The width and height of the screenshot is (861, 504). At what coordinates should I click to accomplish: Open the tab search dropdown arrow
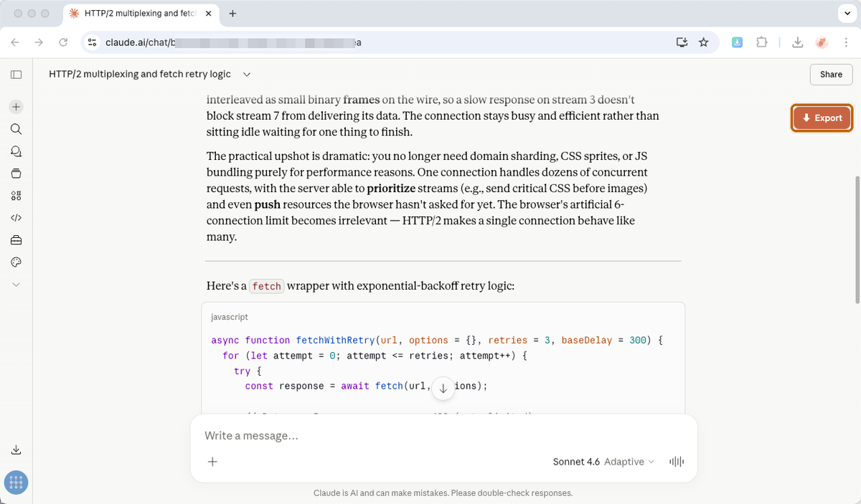[x=847, y=14]
